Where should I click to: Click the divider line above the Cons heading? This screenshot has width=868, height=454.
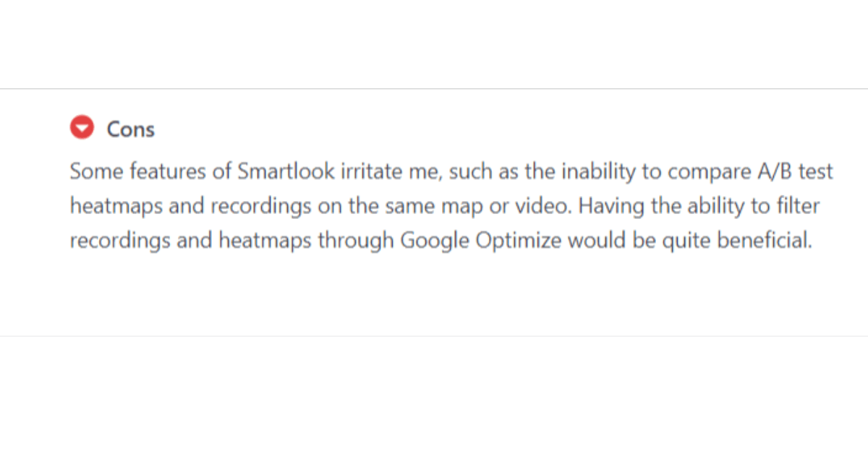pyautogui.click(x=434, y=89)
